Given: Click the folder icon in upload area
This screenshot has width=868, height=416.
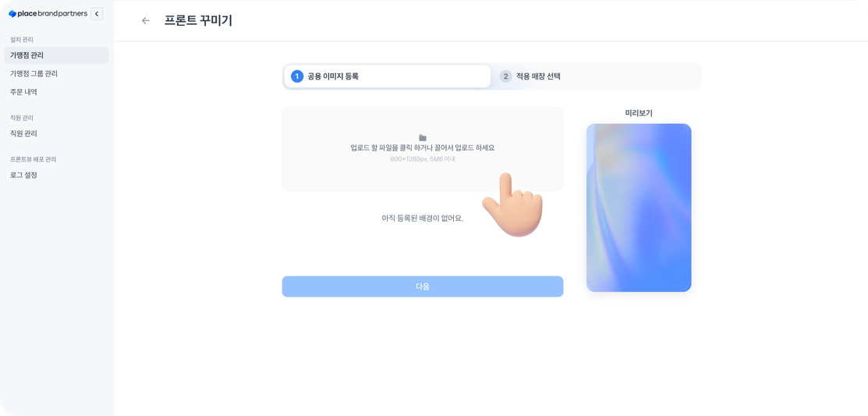Looking at the screenshot, I should tap(423, 137).
